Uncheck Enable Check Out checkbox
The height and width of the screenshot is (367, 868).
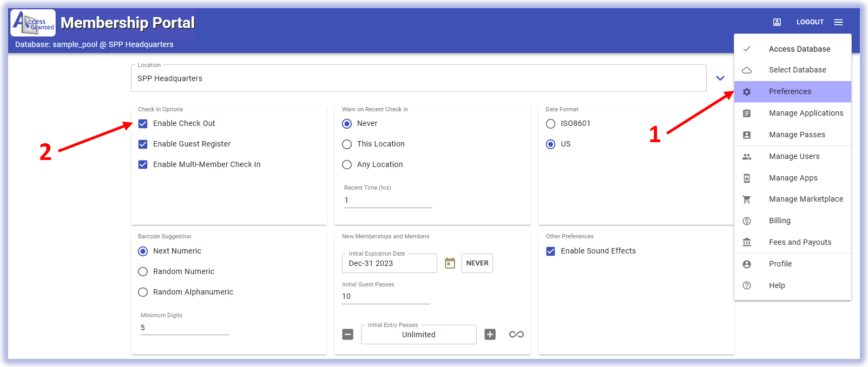[143, 124]
